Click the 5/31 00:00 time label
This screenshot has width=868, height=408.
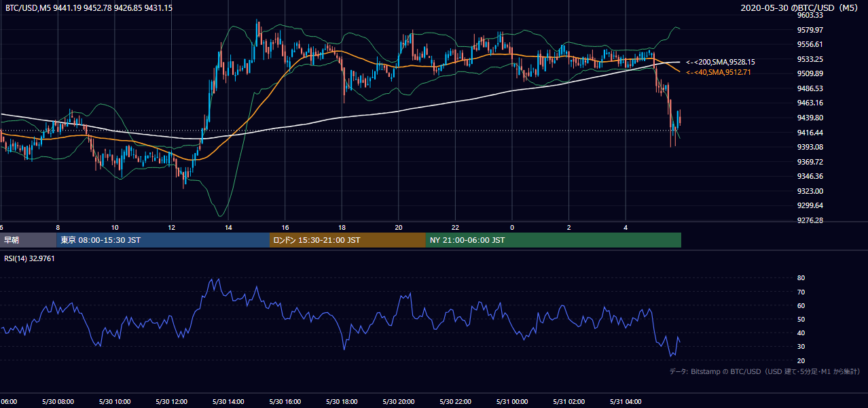coord(511,402)
